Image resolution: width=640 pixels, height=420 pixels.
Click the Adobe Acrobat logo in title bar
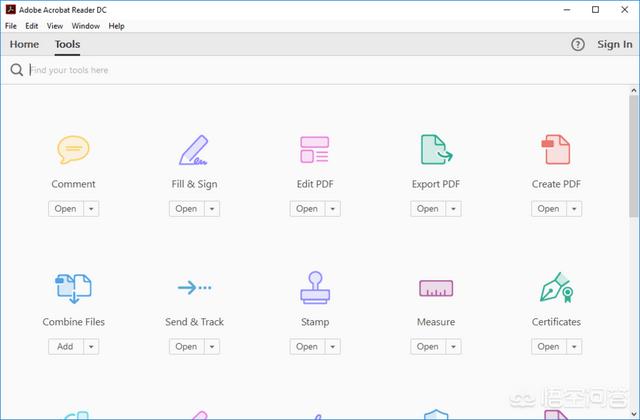click(x=11, y=9)
